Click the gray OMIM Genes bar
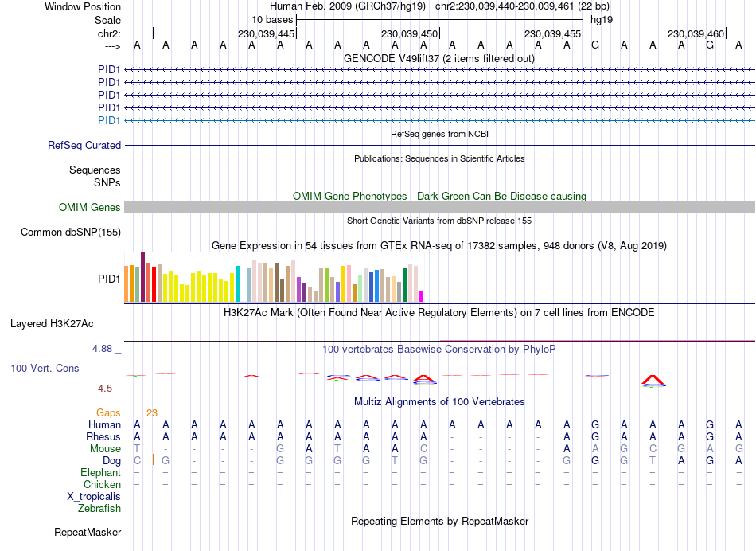This screenshot has height=551, width=756. pyautogui.click(x=439, y=208)
